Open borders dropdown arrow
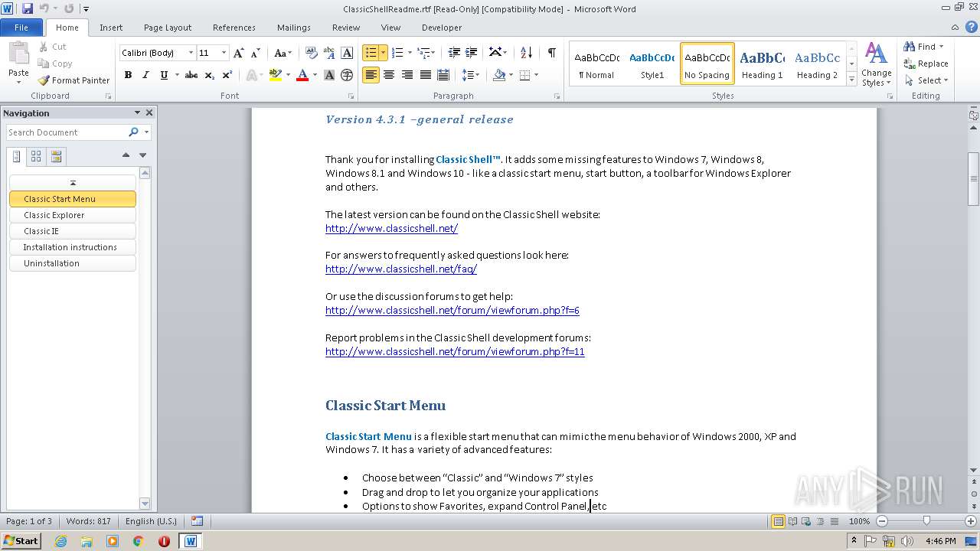 (536, 75)
